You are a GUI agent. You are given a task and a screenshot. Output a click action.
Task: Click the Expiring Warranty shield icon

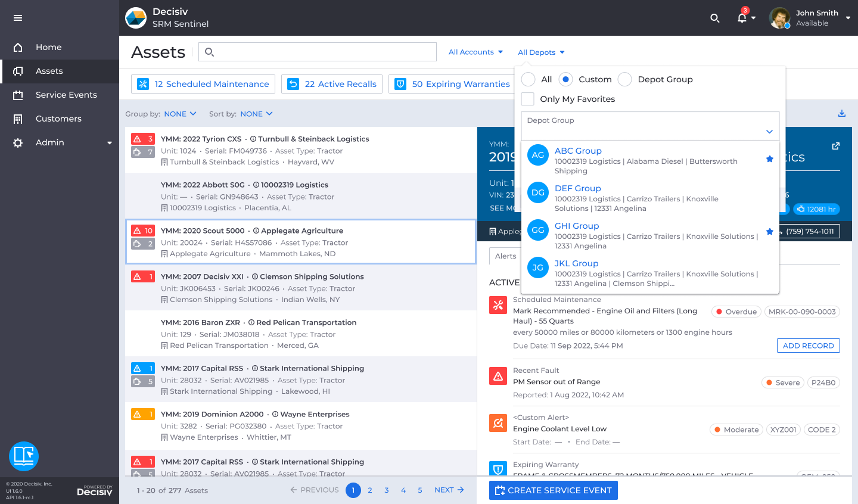point(498,469)
